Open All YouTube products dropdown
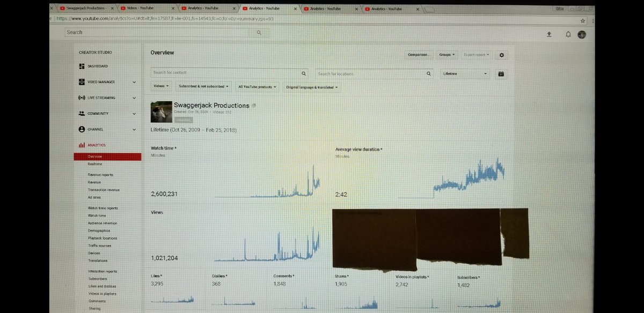 click(x=257, y=86)
